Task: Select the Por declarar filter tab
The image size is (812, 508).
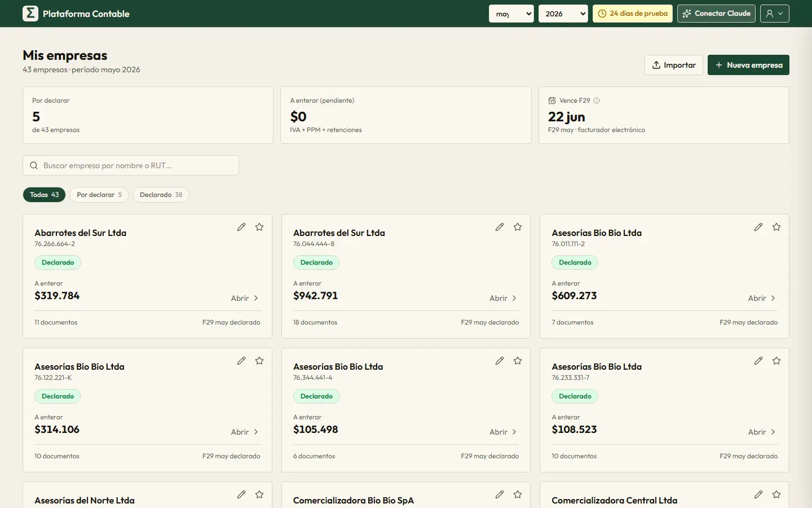Action: pyautogui.click(x=99, y=195)
